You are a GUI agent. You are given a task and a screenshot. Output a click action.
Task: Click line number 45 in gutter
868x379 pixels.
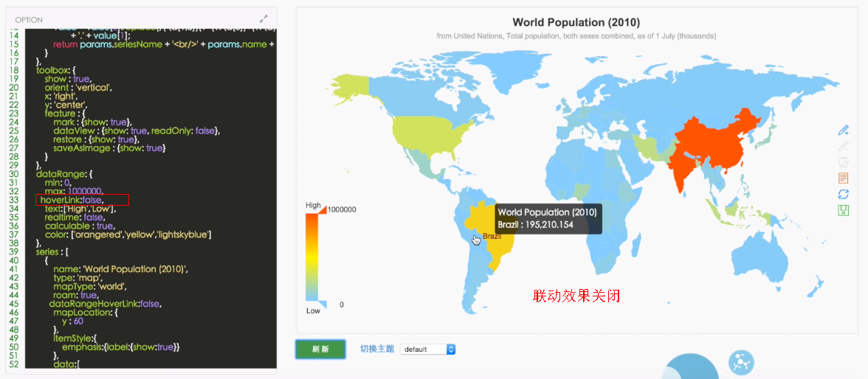pyautogui.click(x=15, y=305)
